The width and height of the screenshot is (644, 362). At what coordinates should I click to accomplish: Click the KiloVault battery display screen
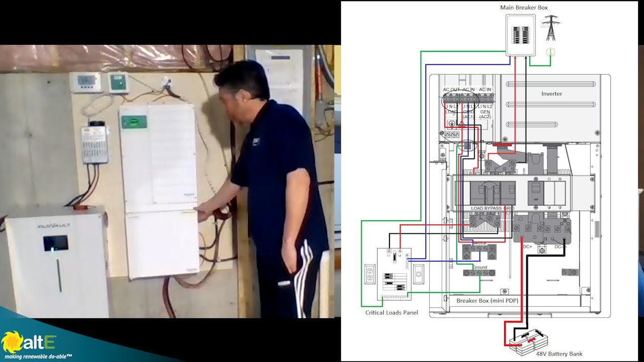point(56,243)
